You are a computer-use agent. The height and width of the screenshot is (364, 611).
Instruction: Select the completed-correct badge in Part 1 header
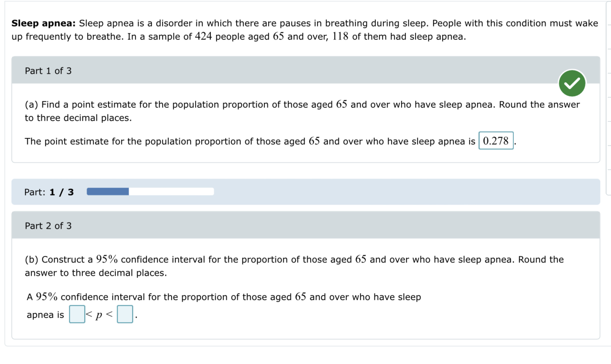click(x=571, y=83)
